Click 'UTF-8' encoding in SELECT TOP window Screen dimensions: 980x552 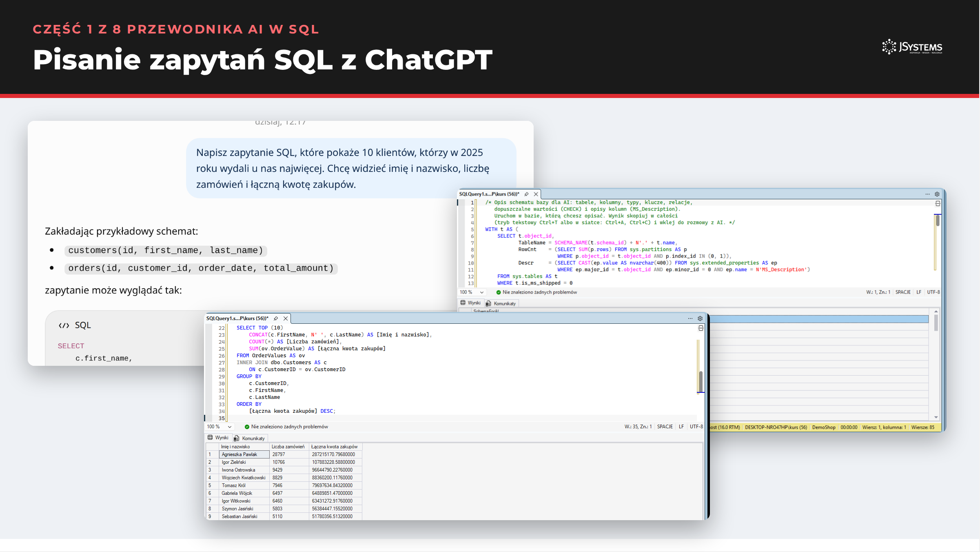point(696,427)
